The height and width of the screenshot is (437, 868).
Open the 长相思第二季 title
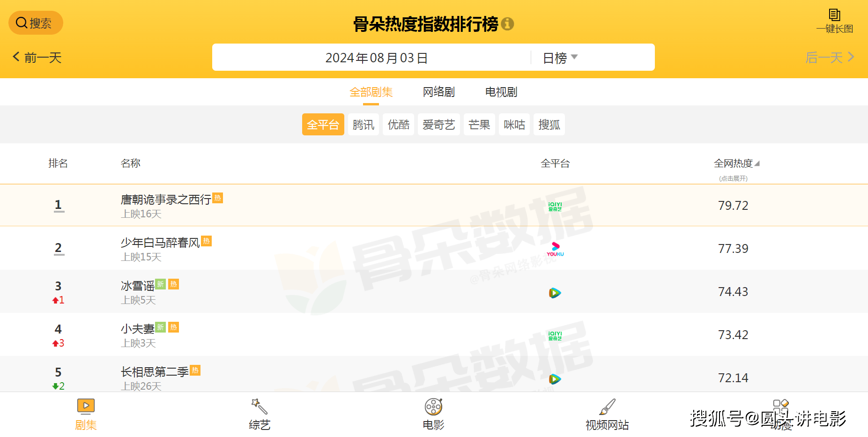[155, 372]
